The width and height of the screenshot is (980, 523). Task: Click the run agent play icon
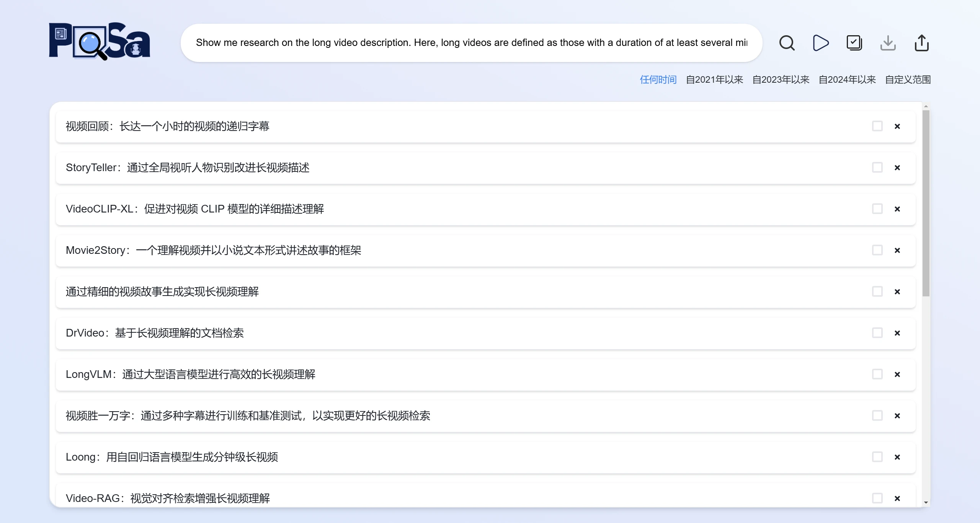coord(820,42)
